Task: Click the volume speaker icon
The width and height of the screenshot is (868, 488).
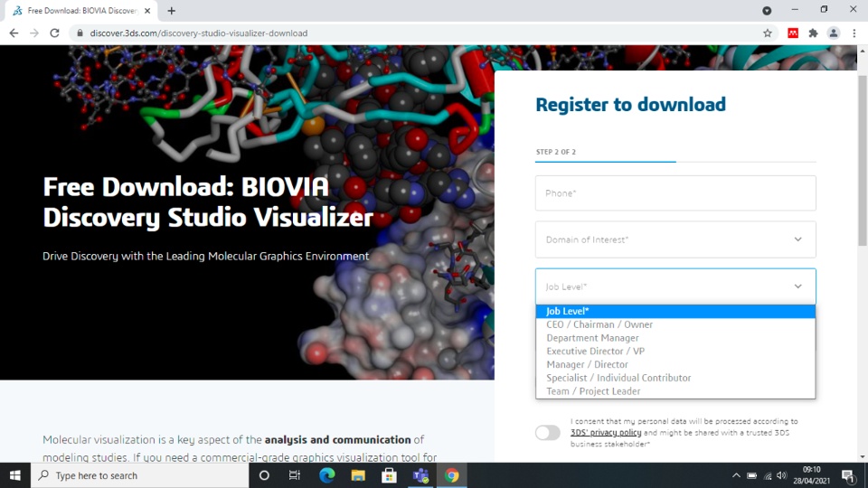Action: pyautogui.click(x=781, y=475)
